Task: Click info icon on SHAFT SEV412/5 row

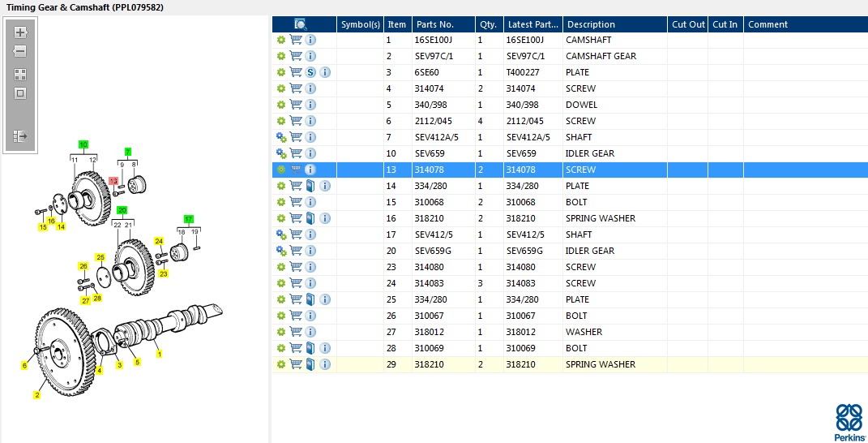Action: [x=310, y=234]
